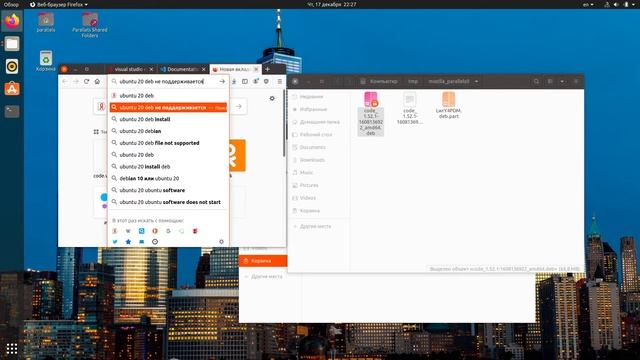Open the Firefox account icon

[x=256, y=82]
